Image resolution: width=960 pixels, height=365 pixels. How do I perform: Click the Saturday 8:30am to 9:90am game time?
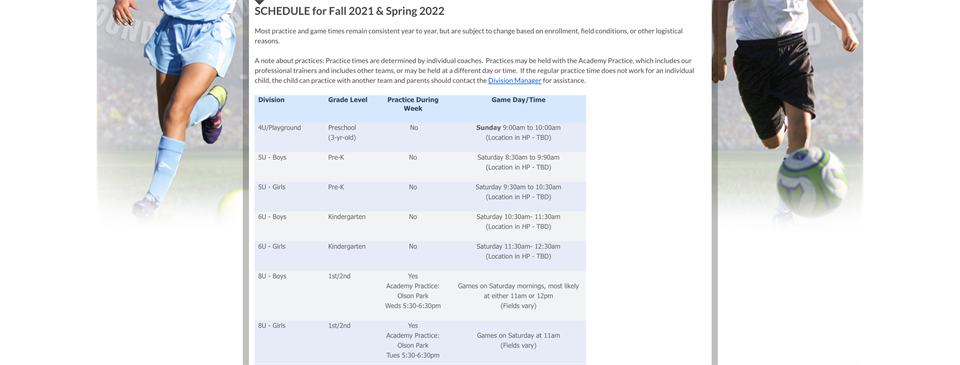518,157
